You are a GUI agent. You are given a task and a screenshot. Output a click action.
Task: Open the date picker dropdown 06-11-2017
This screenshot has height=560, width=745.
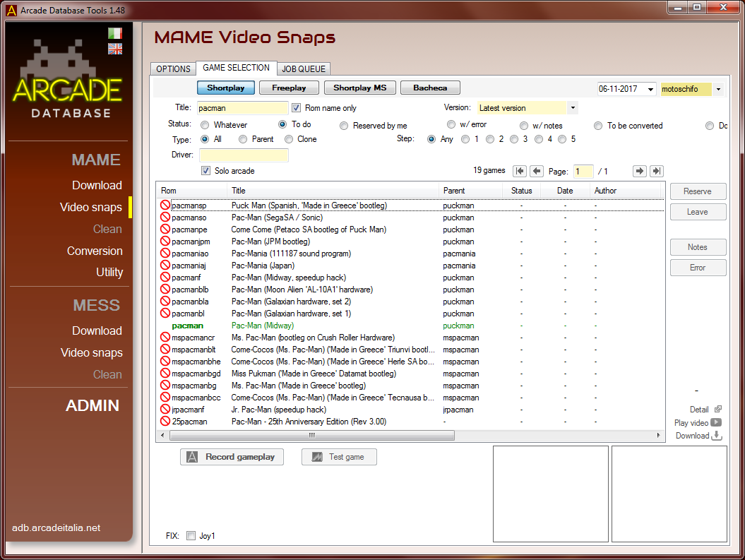(650, 89)
